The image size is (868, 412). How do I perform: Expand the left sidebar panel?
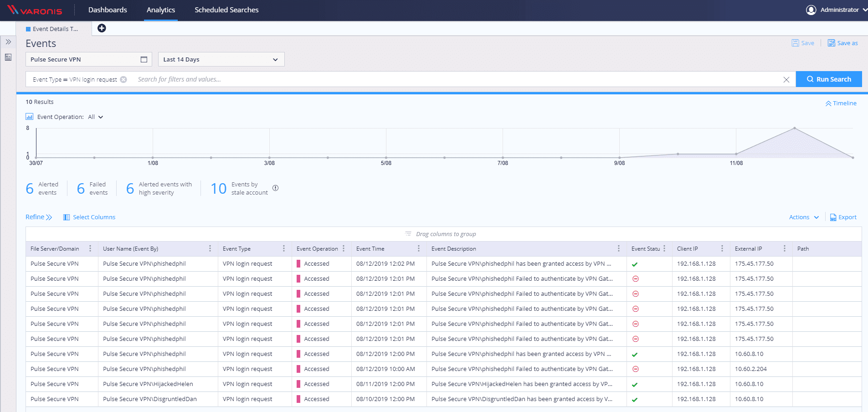8,42
